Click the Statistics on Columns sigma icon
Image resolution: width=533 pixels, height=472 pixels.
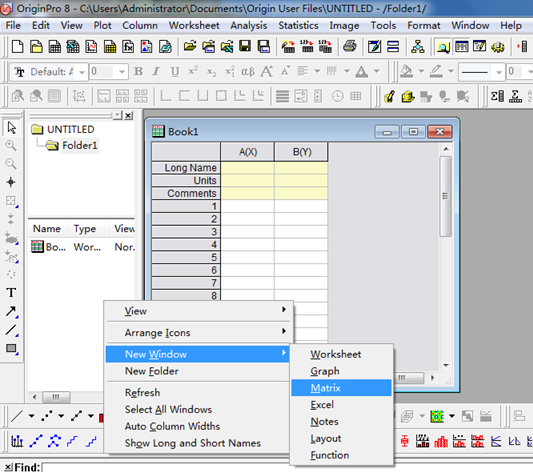pos(497,97)
